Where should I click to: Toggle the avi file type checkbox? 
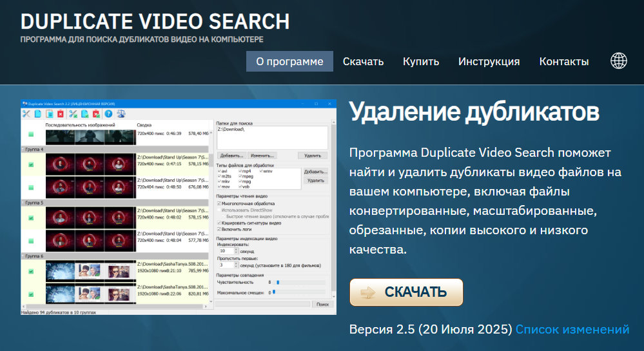pyautogui.click(x=219, y=171)
